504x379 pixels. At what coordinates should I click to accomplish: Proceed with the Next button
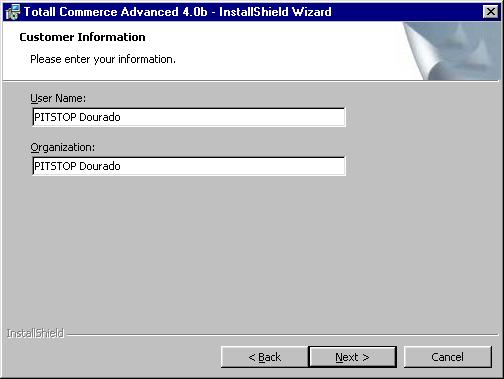352,357
